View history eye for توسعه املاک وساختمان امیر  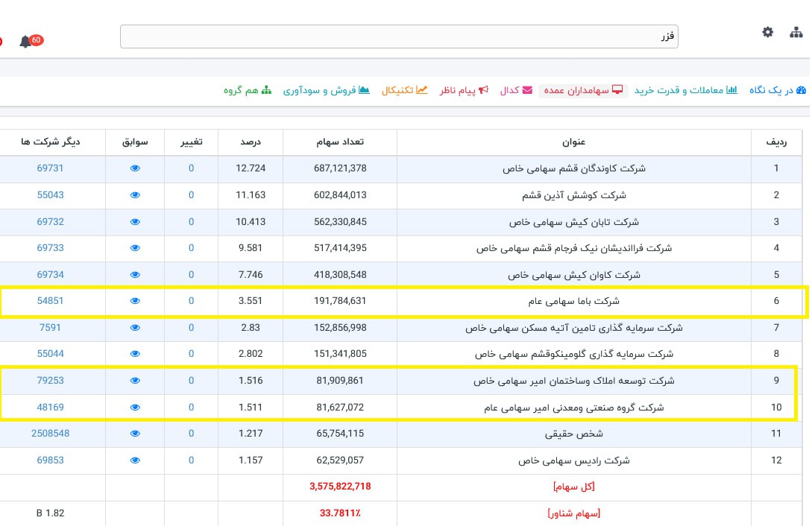point(135,380)
